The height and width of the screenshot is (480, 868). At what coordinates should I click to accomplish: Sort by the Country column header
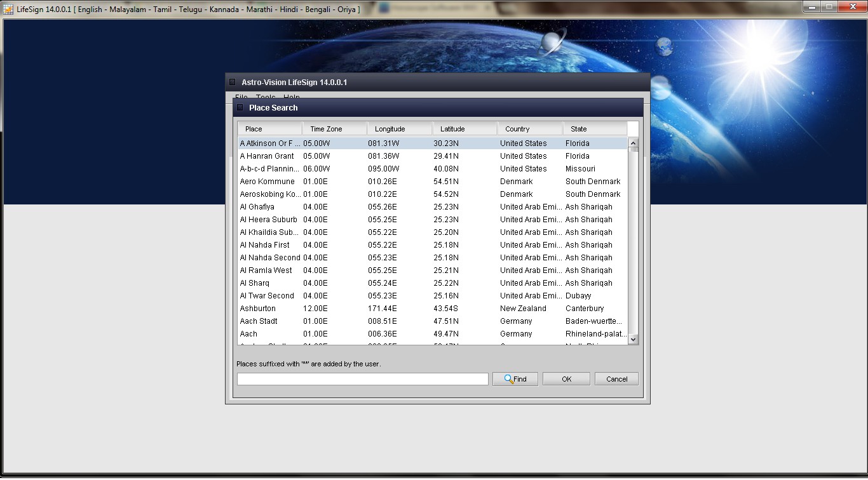coord(530,129)
